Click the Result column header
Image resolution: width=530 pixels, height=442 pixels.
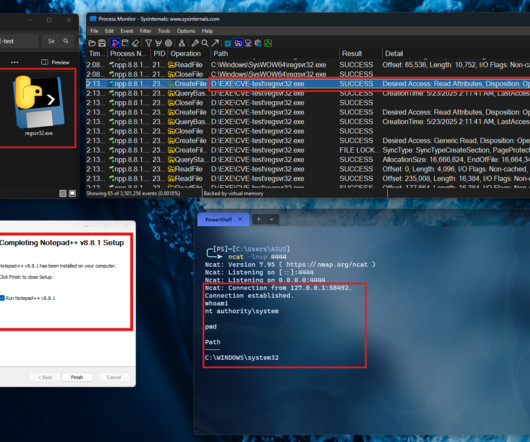(x=360, y=53)
